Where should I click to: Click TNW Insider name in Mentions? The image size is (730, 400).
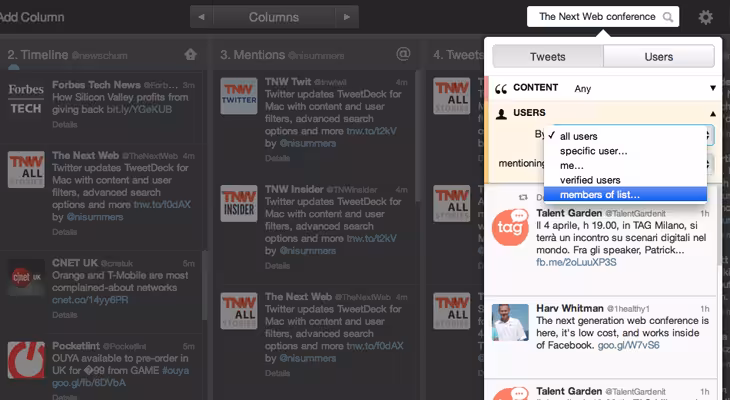pyautogui.click(x=294, y=189)
